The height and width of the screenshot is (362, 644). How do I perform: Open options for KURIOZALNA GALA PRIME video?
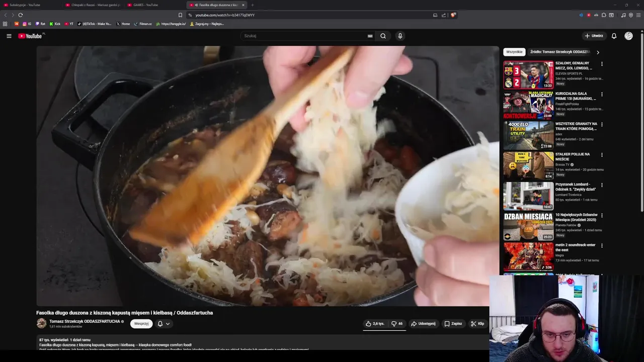pyautogui.click(x=602, y=94)
